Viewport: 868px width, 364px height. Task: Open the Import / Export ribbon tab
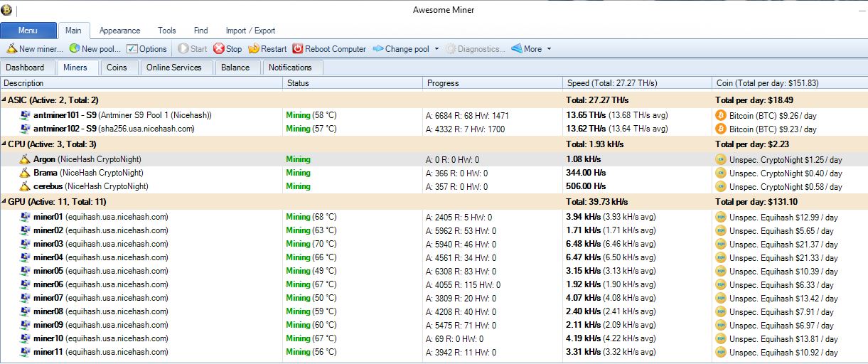[250, 31]
